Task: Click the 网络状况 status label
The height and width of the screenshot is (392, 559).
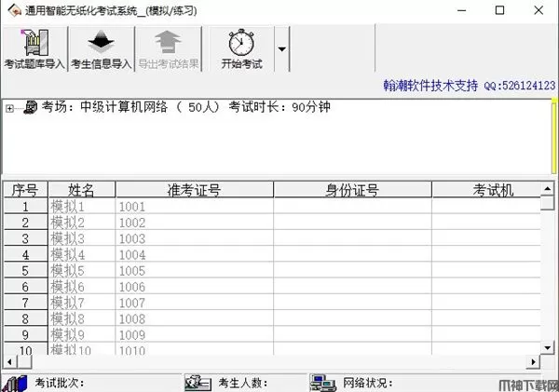Action: pos(368,383)
